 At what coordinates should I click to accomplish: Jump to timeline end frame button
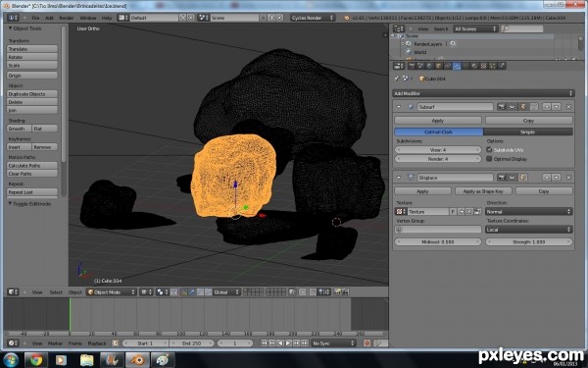[x=305, y=343]
